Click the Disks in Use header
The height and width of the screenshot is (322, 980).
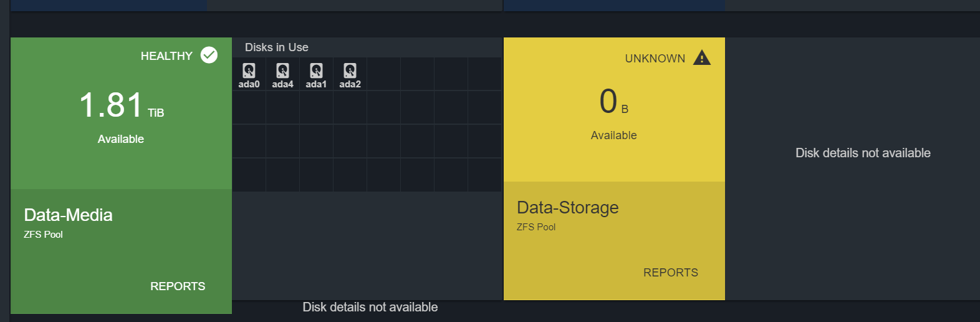coord(277,47)
